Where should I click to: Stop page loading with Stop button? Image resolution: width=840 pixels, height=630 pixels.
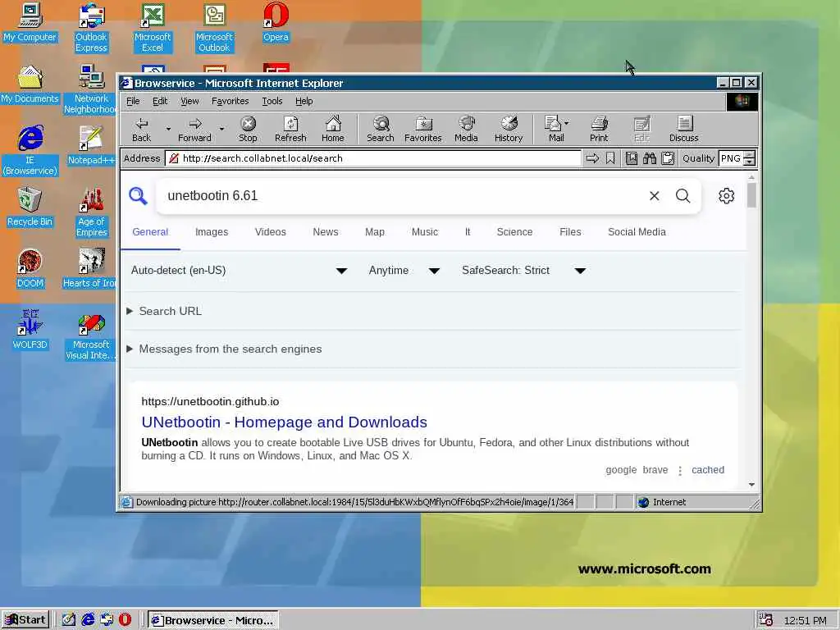pos(248,129)
